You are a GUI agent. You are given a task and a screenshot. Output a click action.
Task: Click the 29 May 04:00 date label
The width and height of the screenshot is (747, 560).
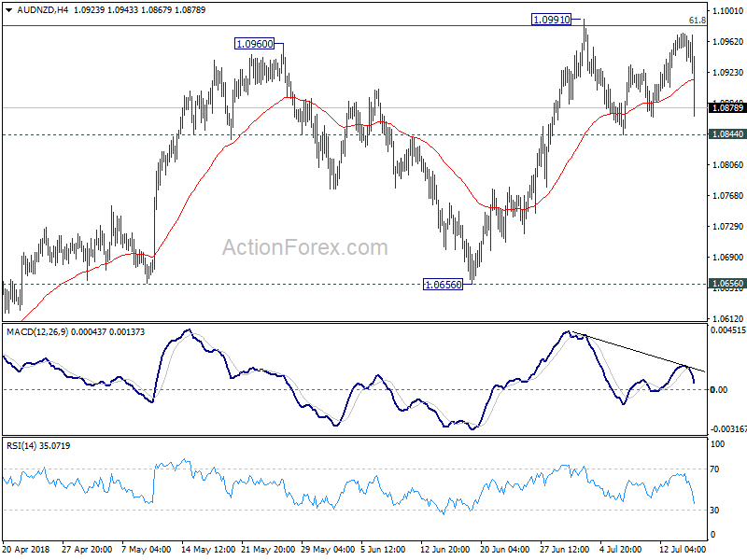click(x=328, y=549)
